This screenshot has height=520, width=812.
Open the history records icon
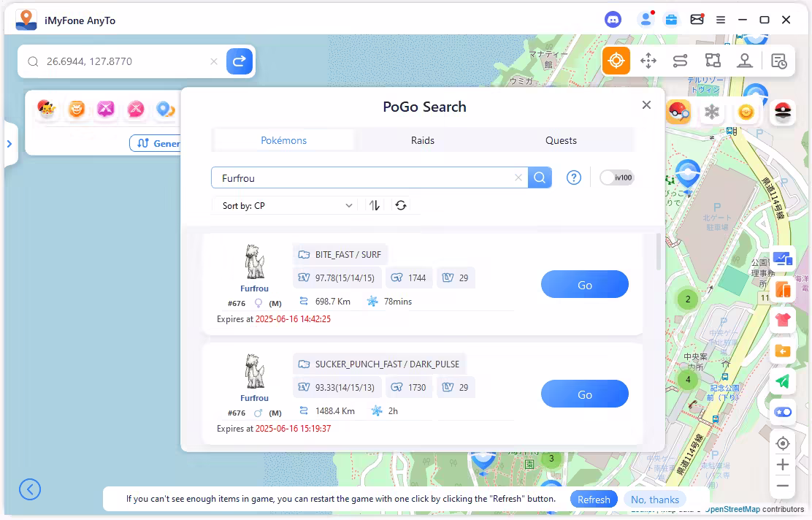[779, 61]
